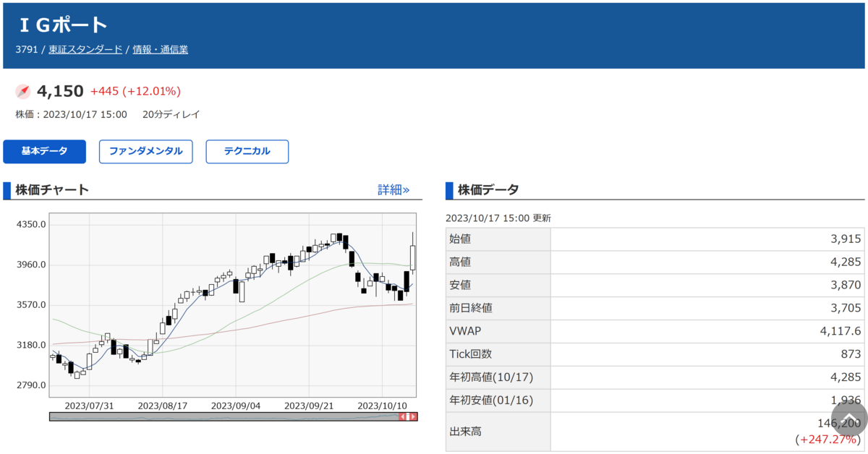Click the volume change +247.27% text
This screenshot has width=868, height=454.
click(x=828, y=439)
